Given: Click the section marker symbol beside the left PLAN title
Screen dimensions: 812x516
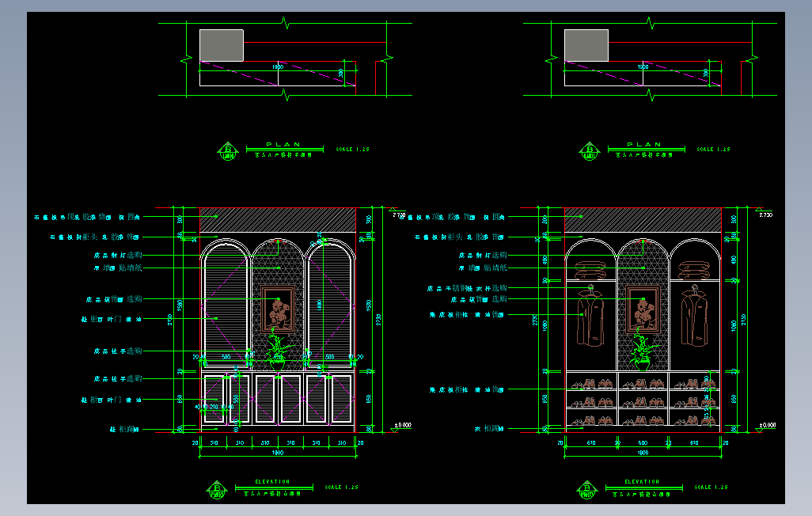Looking at the screenshot, I should [228, 151].
